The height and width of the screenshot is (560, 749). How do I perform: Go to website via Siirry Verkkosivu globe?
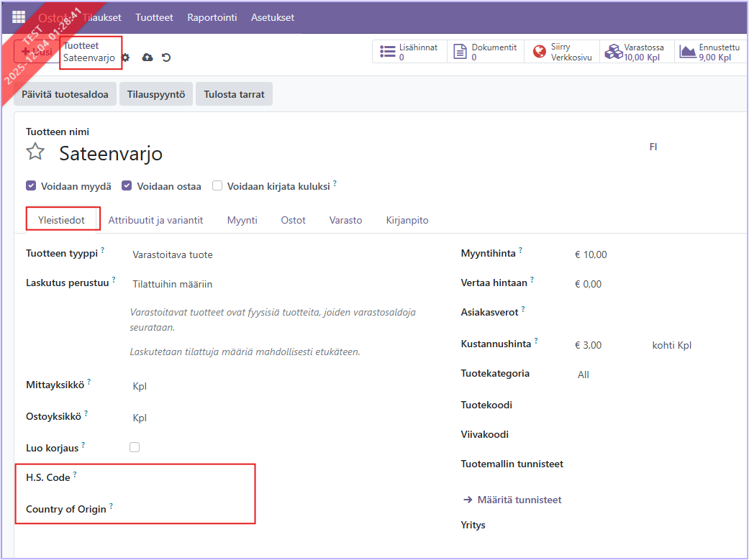coord(563,52)
